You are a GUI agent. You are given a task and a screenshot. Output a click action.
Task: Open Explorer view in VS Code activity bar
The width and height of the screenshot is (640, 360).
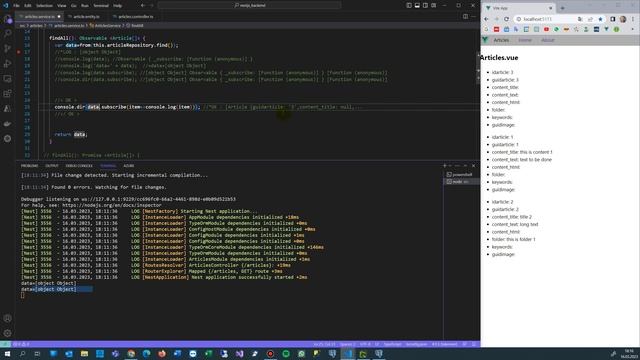click(x=7, y=18)
